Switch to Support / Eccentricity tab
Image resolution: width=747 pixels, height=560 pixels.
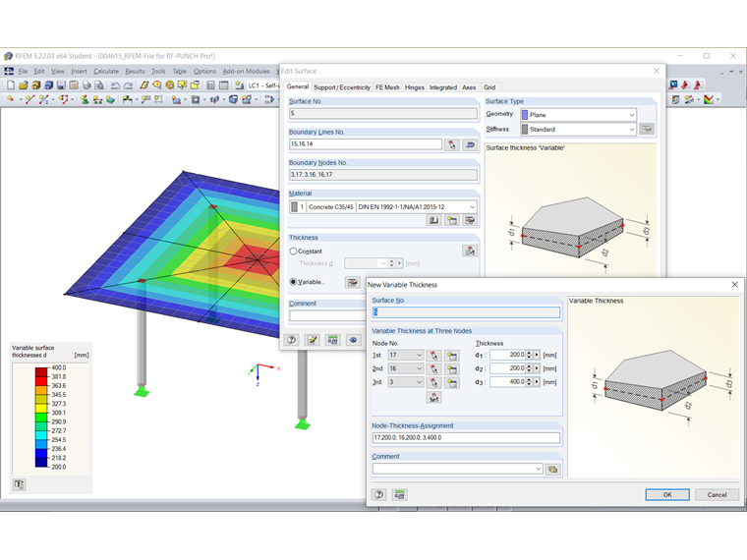(x=342, y=87)
